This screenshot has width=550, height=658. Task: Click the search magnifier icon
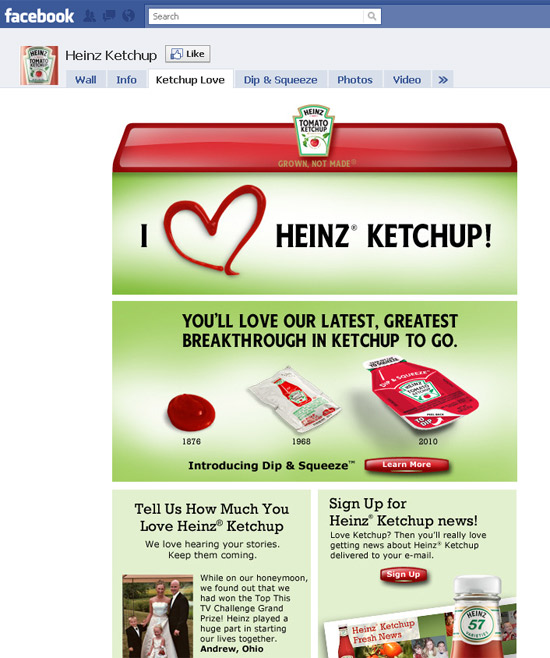point(372,16)
